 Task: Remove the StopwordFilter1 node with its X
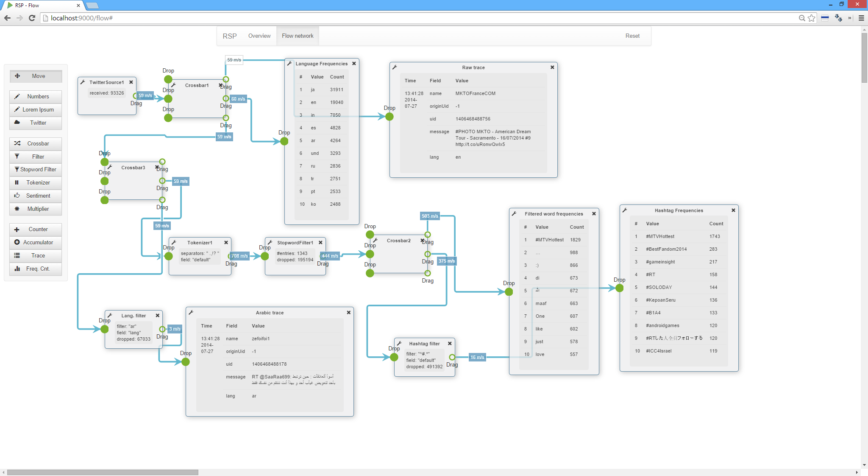321,243
